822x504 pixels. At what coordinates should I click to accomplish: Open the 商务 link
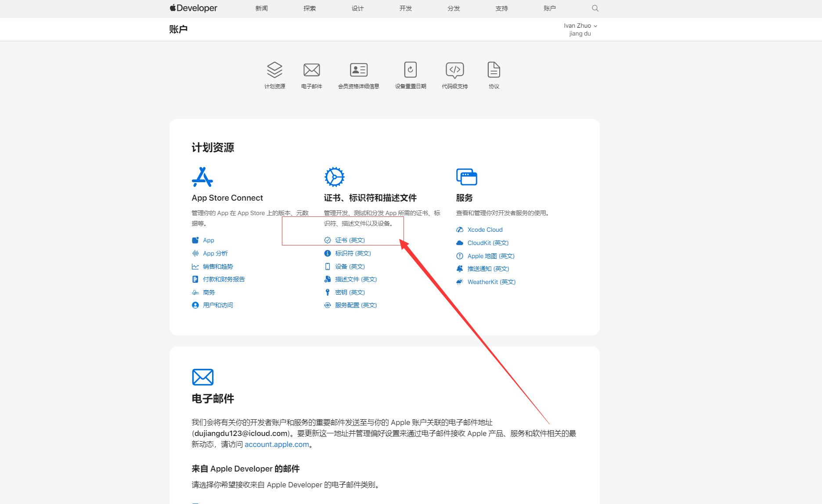click(x=209, y=292)
